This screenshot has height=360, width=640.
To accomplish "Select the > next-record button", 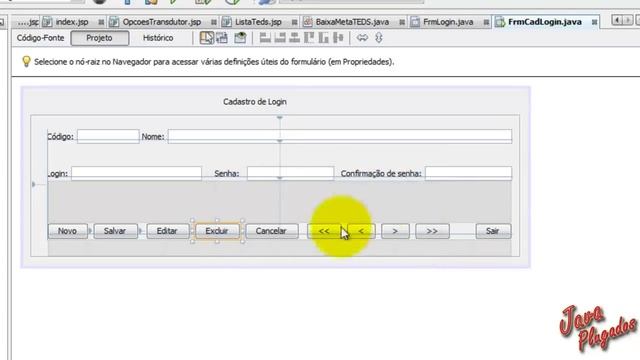I will (395, 231).
